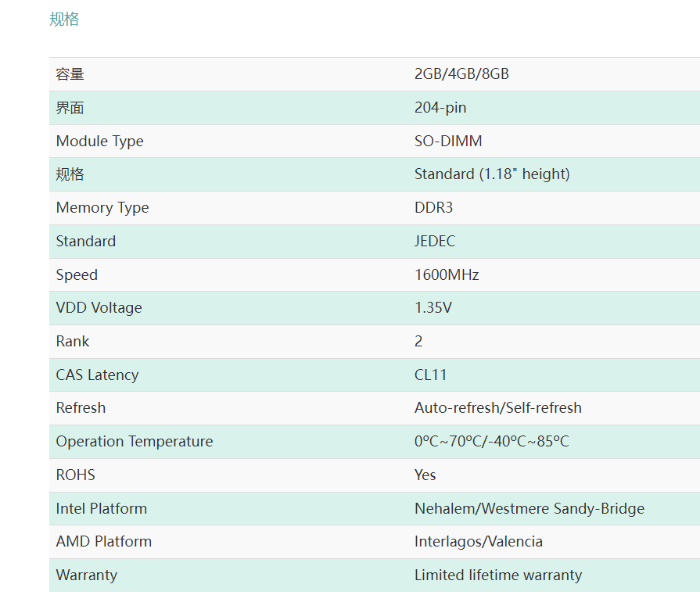Select the Auto-refresh/Self-refresh value
Screen dimensions: 700x595
pyautogui.click(x=497, y=407)
